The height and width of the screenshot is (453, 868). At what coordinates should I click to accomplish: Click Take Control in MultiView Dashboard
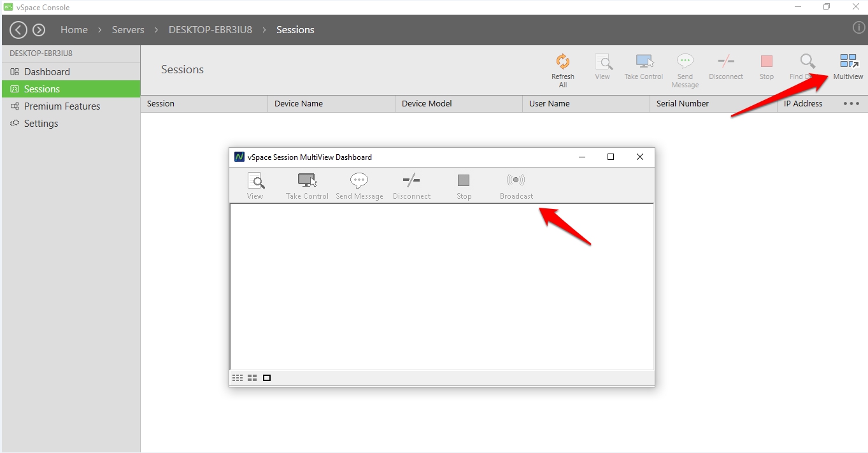(x=307, y=186)
